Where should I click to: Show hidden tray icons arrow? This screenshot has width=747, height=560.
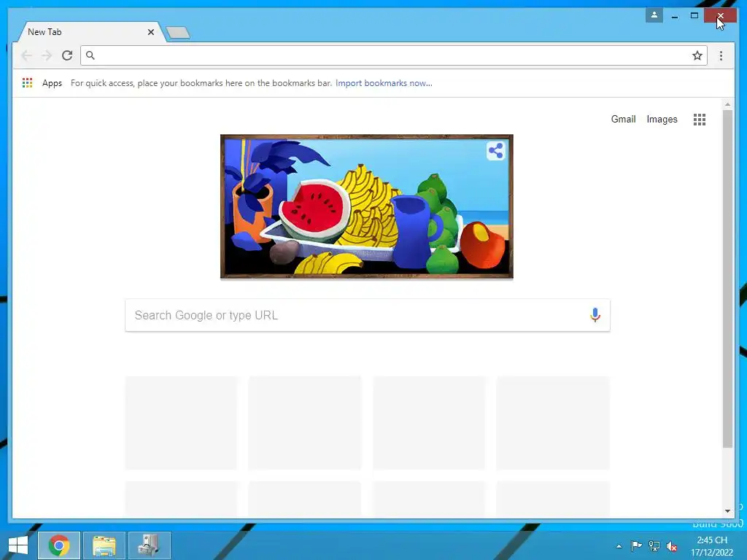pos(619,546)
